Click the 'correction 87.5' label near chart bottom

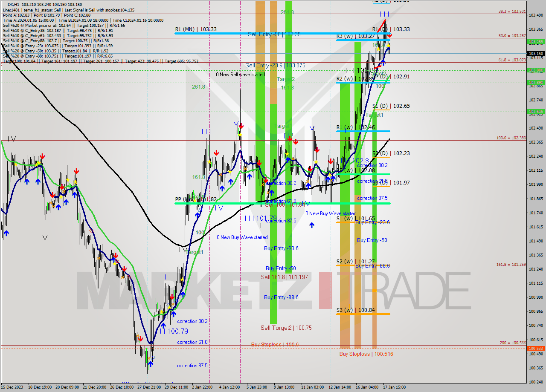(192, 366)
